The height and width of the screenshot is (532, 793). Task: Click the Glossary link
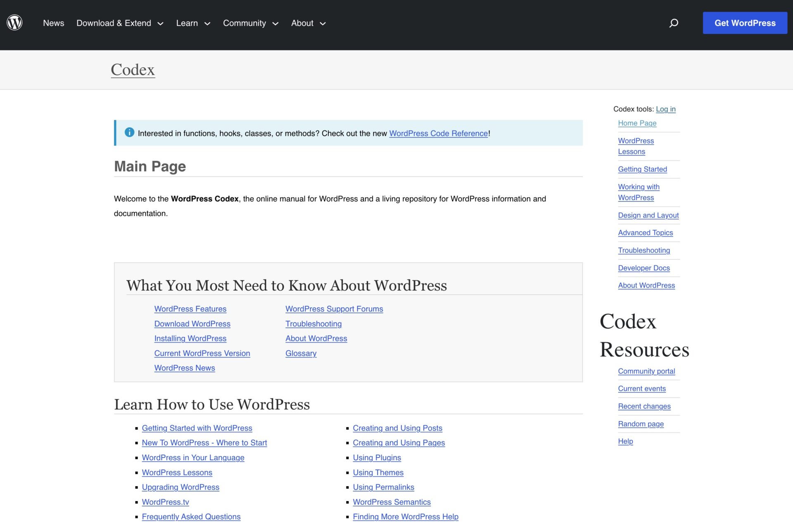pyautogui.click(x=300, y=353)
